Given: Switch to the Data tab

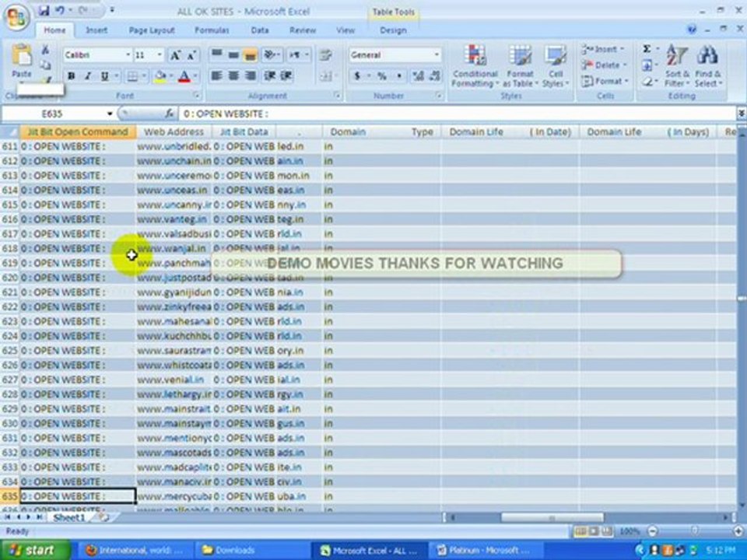Looking at the screenshot, I should point(260,30).
